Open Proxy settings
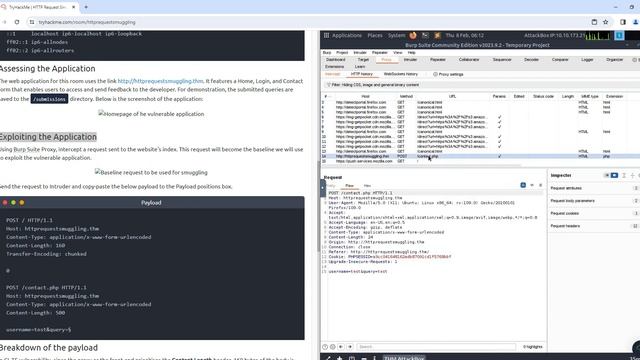 (x=448, y=74)
